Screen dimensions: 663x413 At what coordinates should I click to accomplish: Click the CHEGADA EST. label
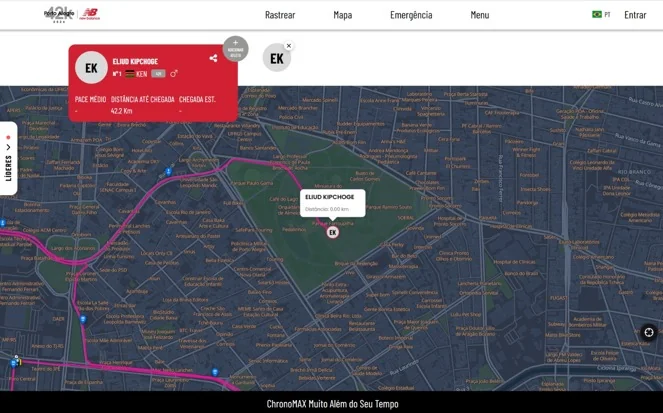[197, 99]
